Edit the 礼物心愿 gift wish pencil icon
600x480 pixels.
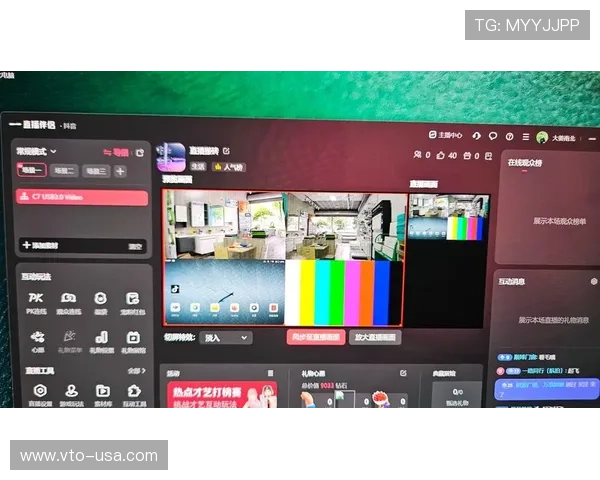(x=403, y=373)
